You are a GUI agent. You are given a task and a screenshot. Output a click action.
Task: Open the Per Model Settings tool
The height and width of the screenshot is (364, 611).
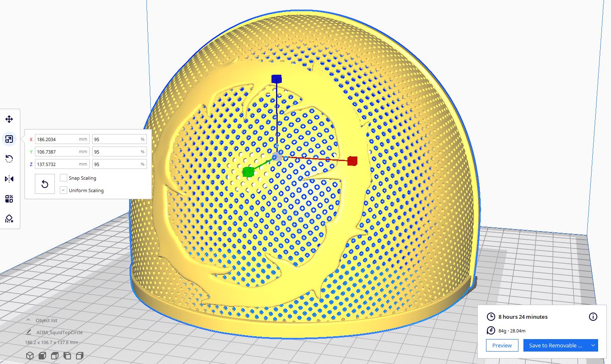point(9,199)
